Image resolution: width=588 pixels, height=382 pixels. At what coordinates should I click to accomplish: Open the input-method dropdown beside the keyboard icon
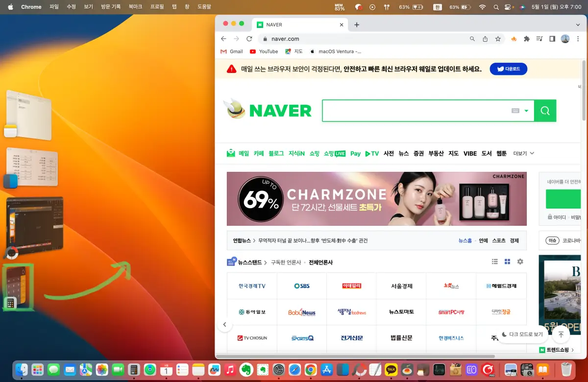pos(527,111)
